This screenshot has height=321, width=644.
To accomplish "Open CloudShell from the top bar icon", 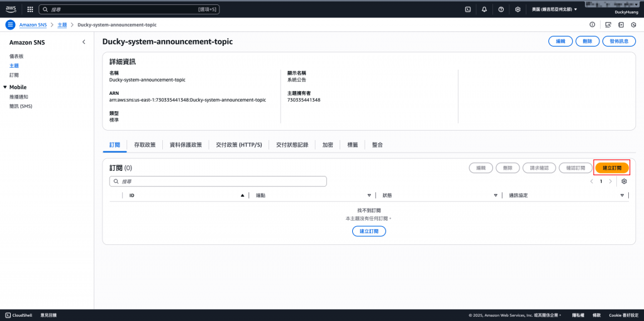I will [467, 9].
